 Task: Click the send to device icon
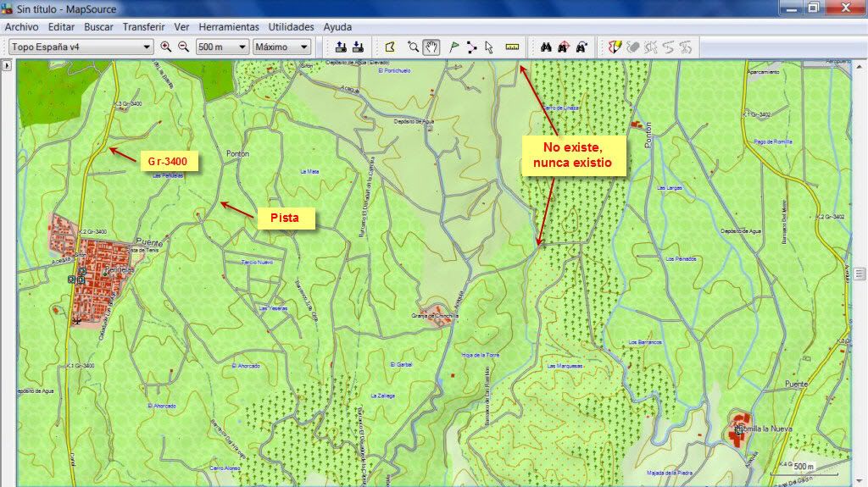point(341,47)
